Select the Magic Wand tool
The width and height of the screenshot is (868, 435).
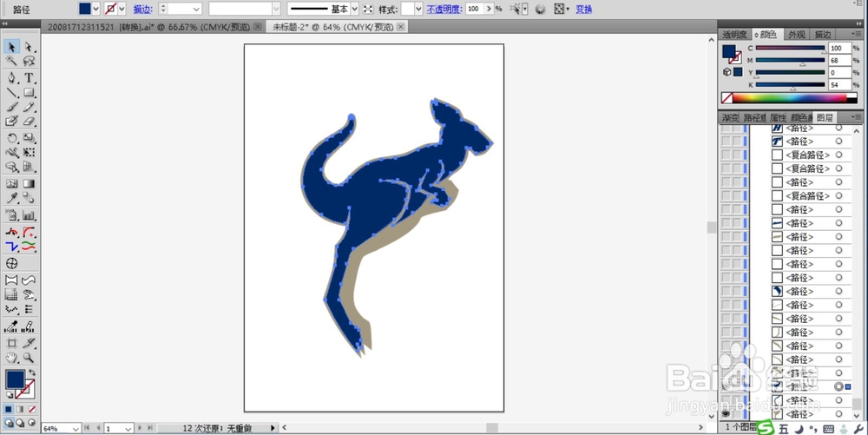pos(11,60)
